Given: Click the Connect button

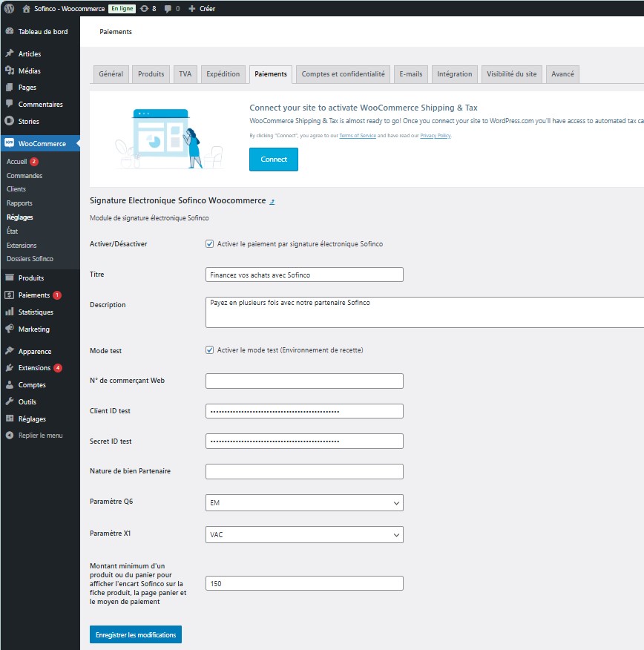Looking at the screenshot, I should coord(274,159).
